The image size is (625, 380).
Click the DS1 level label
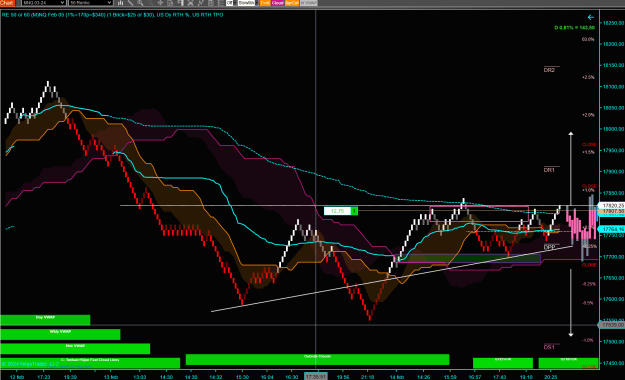[x=549, y=347]
